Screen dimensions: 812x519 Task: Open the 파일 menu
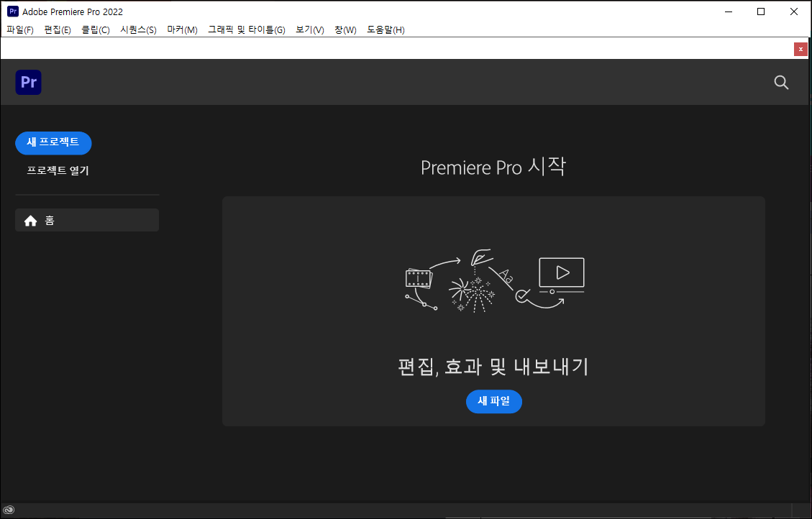pyautogui.click(x=21, y=29)
